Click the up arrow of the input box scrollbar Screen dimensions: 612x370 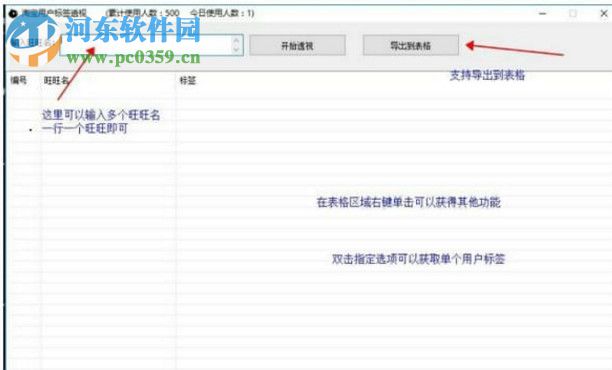coord(236,40)
